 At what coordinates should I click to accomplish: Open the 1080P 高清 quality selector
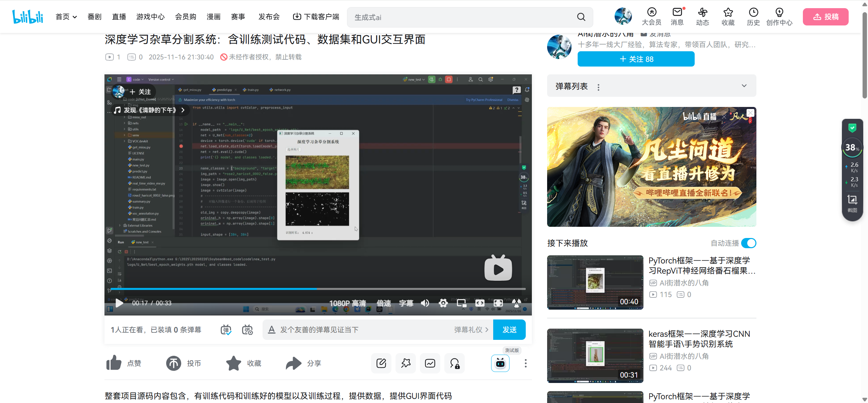click(347, 303)
